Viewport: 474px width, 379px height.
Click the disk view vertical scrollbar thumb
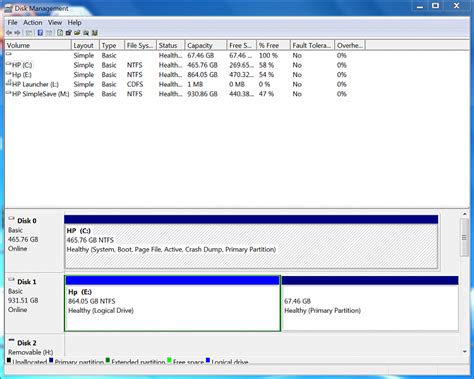(x=464, y=237)
